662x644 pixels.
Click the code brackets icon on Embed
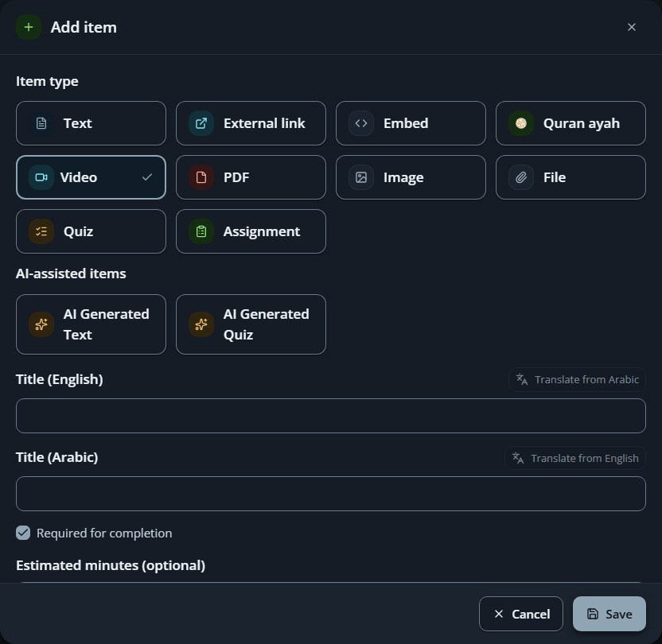[361, 123]
